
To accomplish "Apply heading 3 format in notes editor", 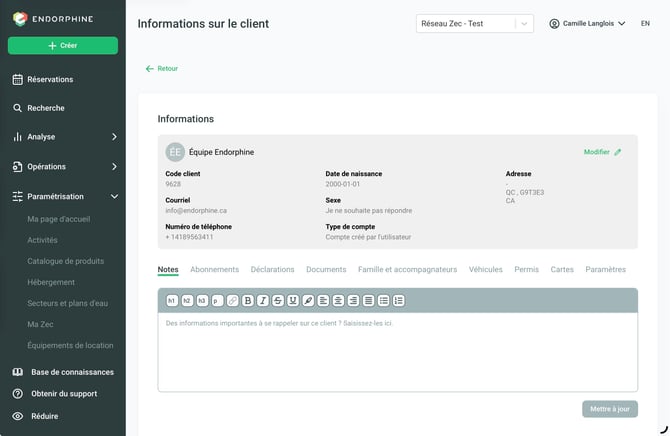I will click(x=202, y=300).
